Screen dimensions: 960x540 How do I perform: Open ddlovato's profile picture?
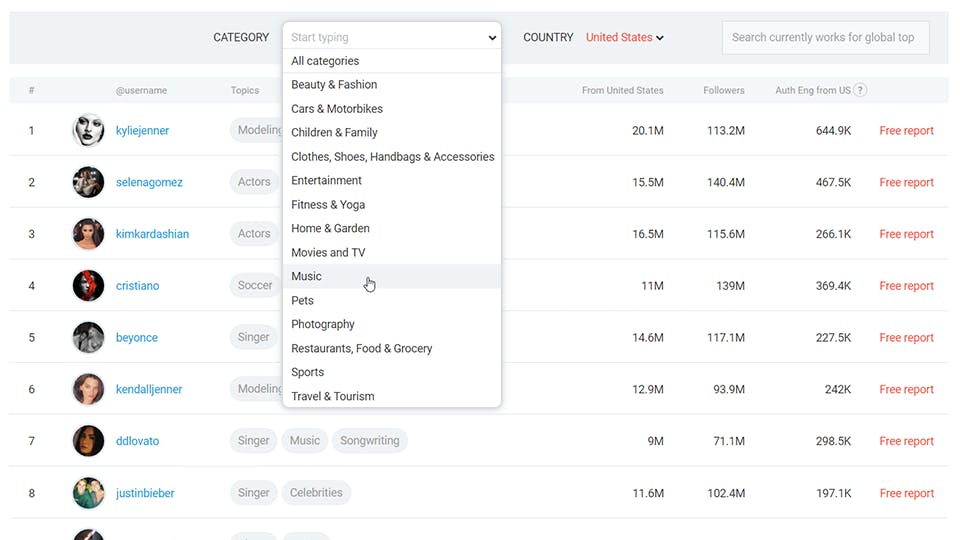88,441
